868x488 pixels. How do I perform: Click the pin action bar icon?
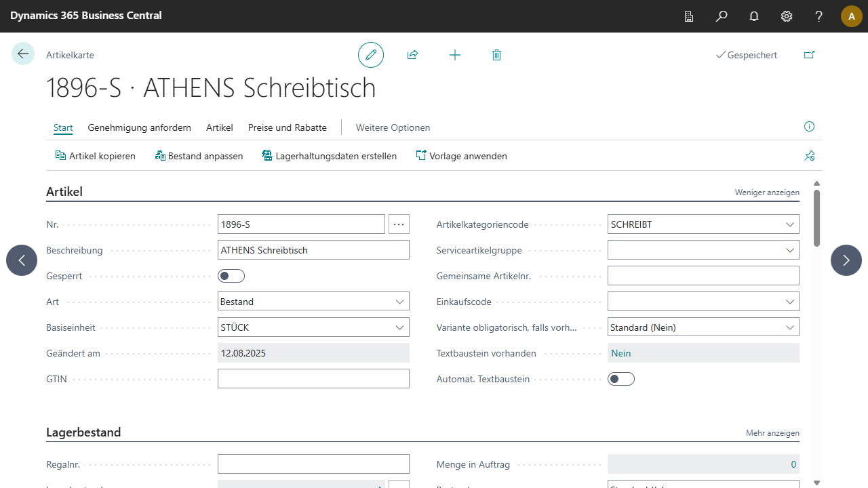pyautogui.click(x=809, y=156)
